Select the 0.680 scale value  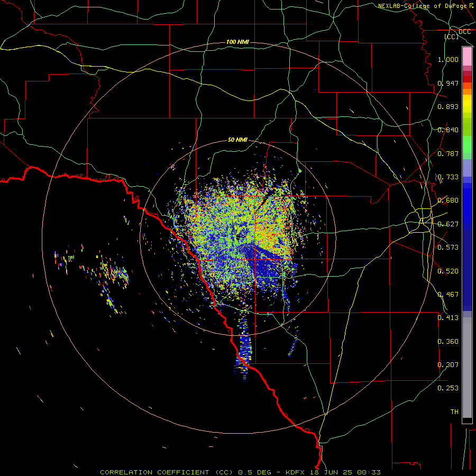(x=448, y=200)
